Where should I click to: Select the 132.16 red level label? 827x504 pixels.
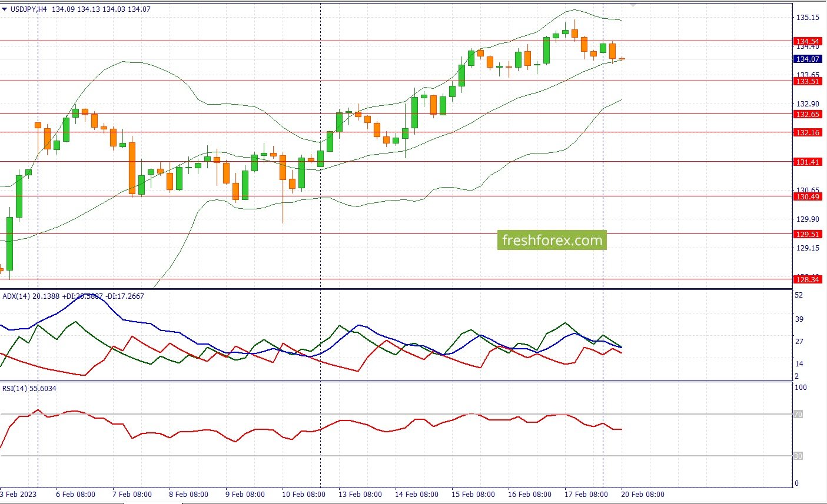[x=808, y=132]
